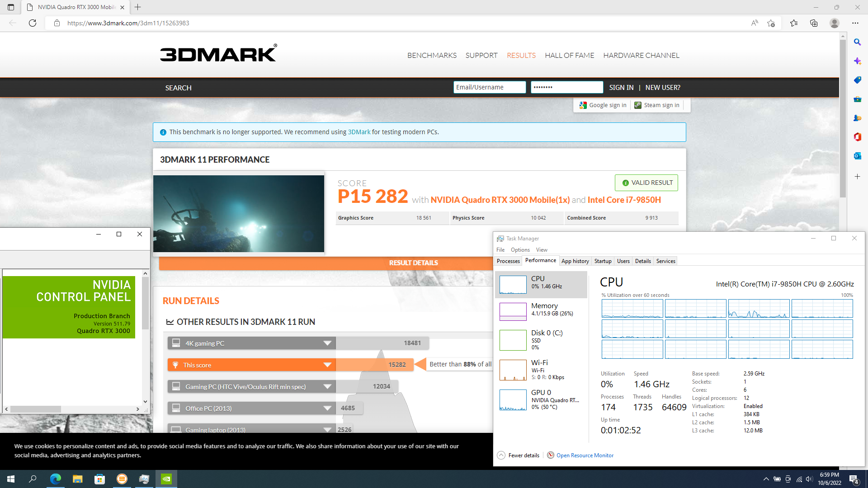This screenshot has height=488, width=868.
Task: Switch to the Processes tab
Action: point(508,261)
